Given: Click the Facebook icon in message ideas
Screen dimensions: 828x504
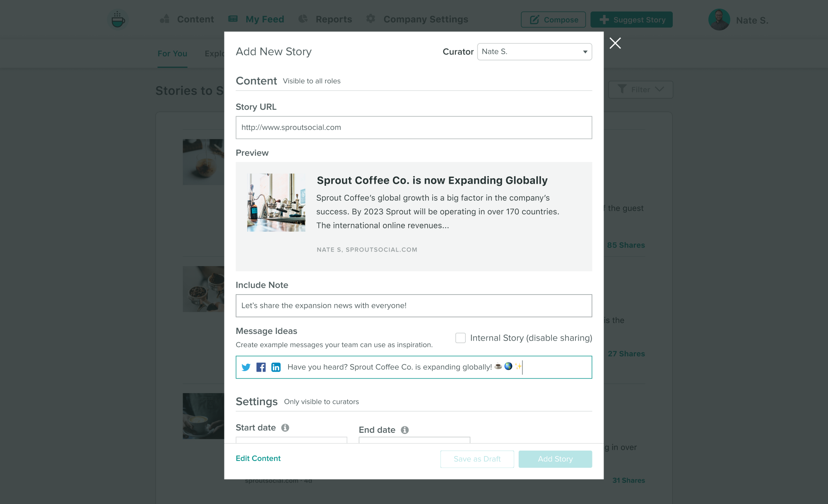Looking at the screenshot, I should click(x=261, y=366).
